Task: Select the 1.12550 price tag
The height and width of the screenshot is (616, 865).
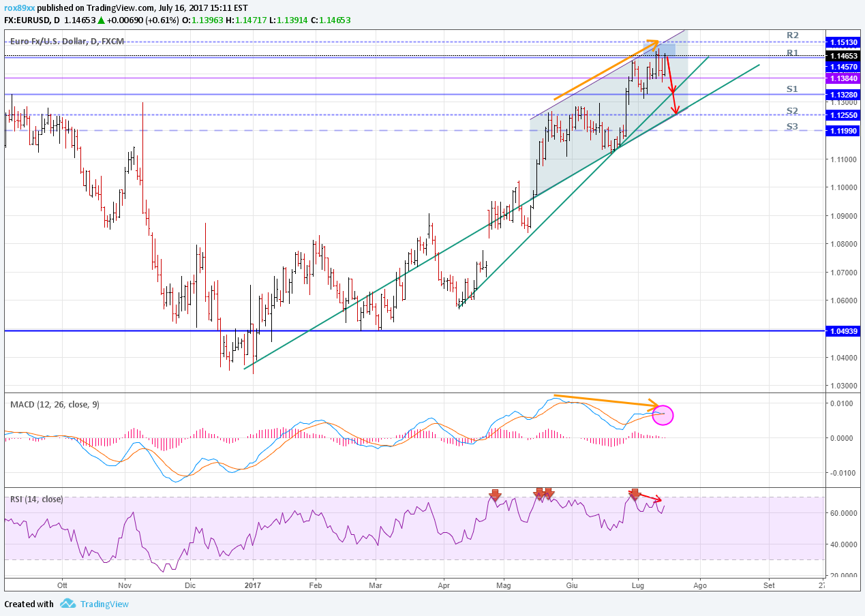Action: (x=843, y=115)
